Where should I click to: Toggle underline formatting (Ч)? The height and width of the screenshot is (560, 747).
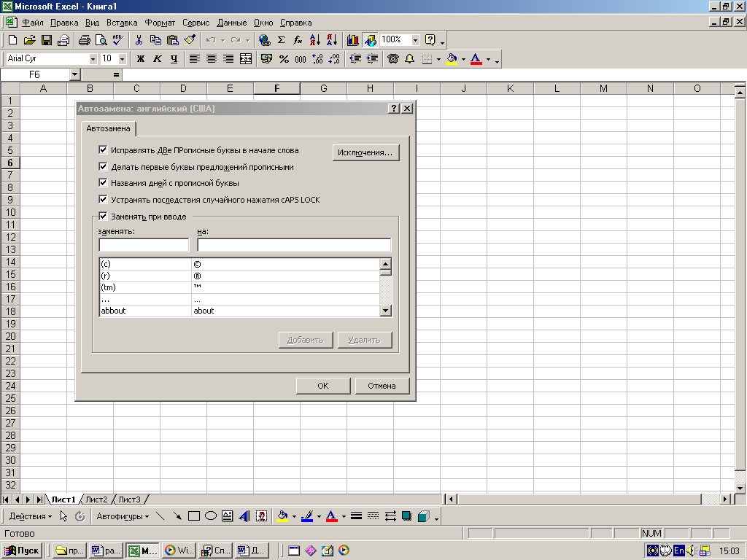pos(174,59)
